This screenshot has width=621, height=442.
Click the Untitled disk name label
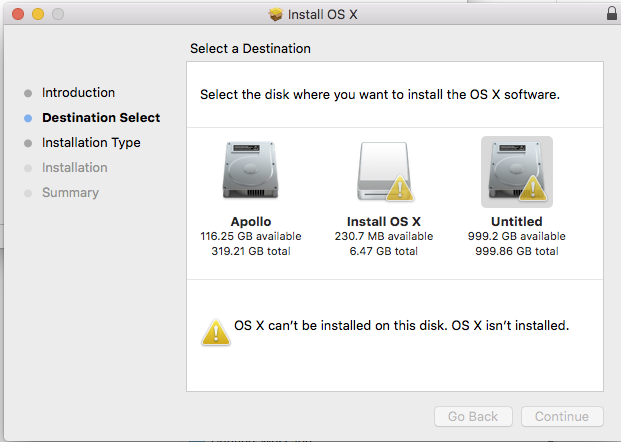coord(516,221)
